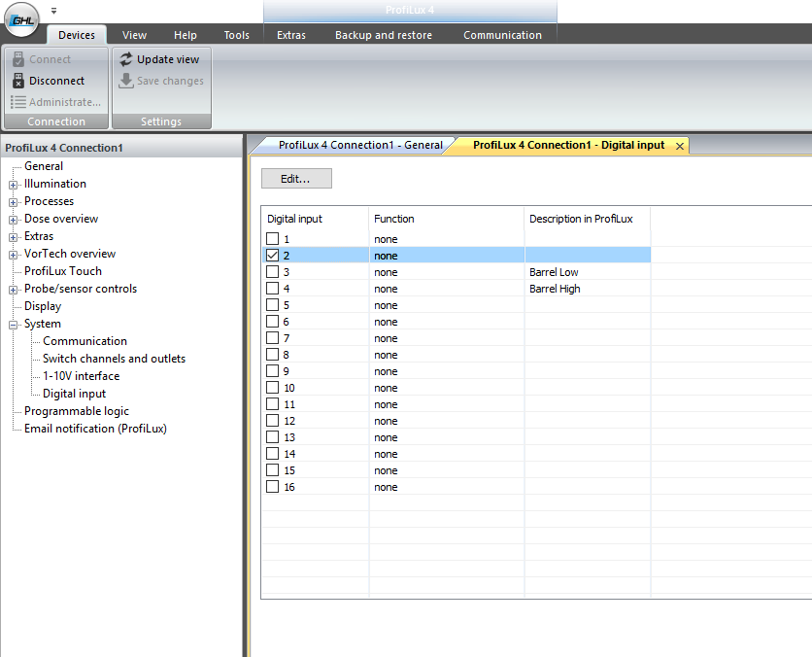
Task: Check the digital input 9 checkbox
Action: (x=272, y=371)
